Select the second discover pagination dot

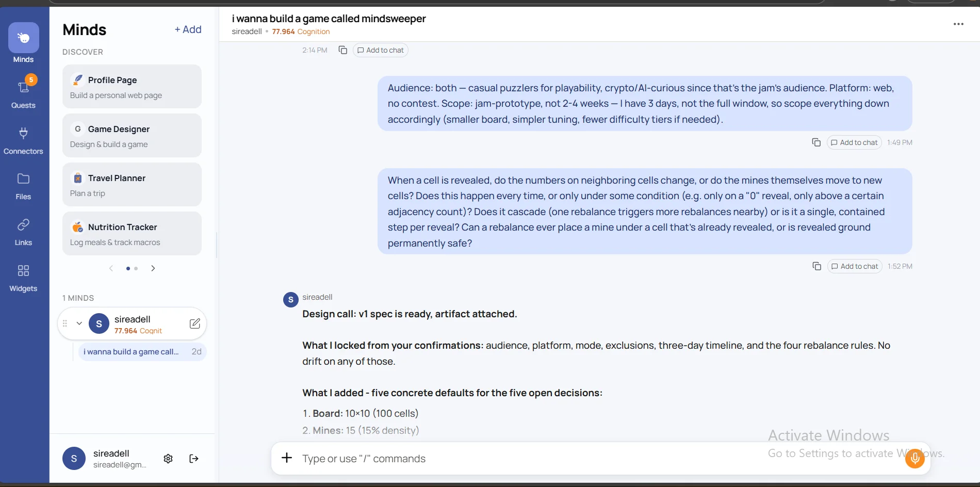(136, 268)
